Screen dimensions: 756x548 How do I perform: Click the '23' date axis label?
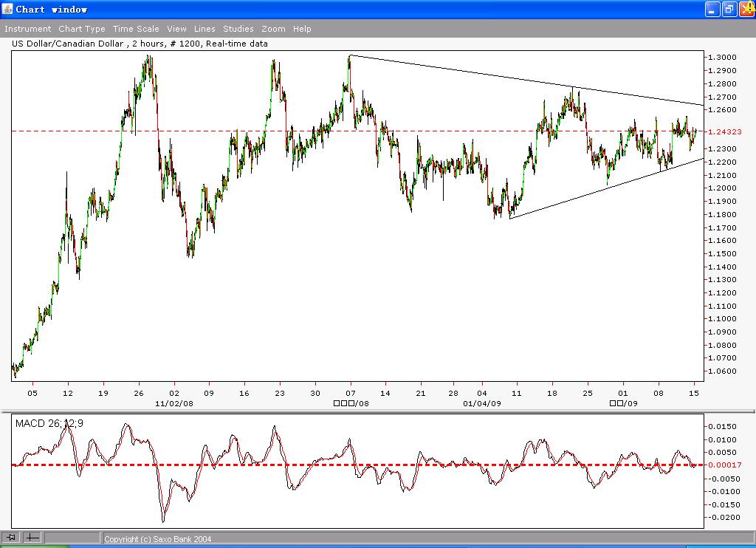pos(280,393)
